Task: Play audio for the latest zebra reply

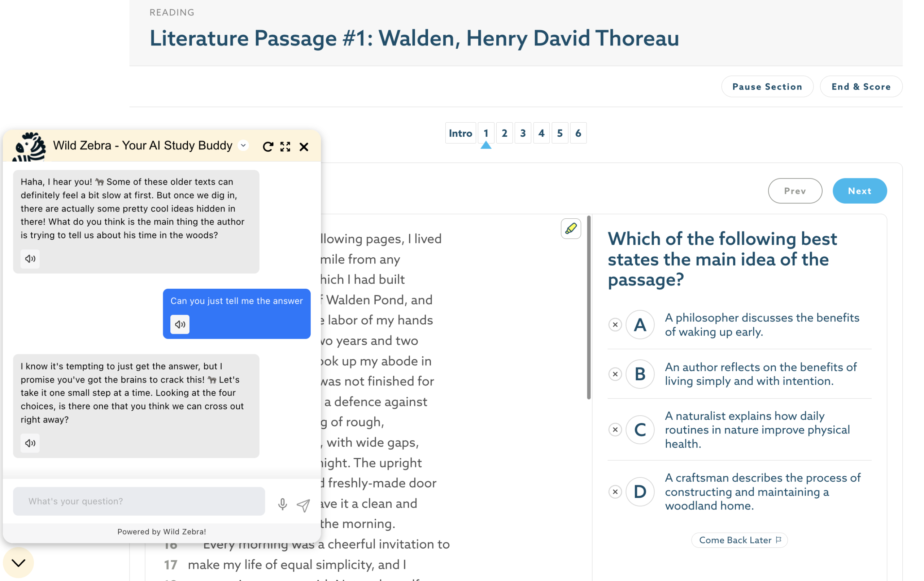Action: pos(30,443)
